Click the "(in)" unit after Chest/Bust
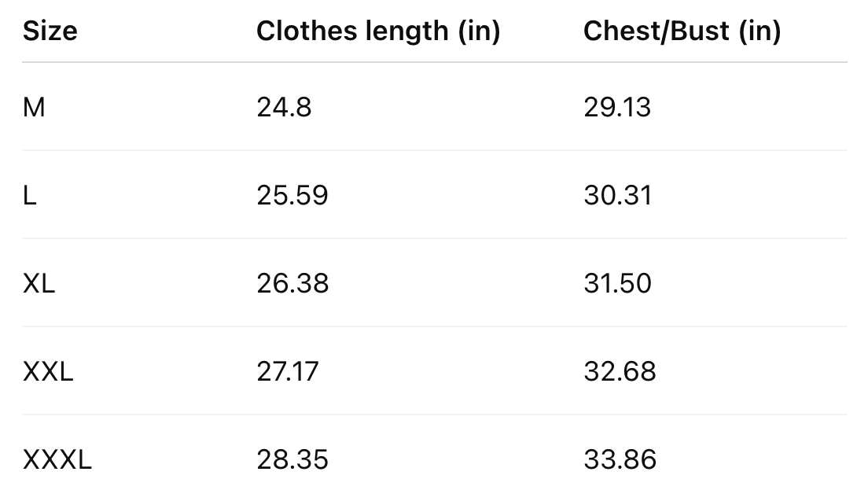Image resolution: width=868 pixels, height=501 pixels. coord(759,31)
